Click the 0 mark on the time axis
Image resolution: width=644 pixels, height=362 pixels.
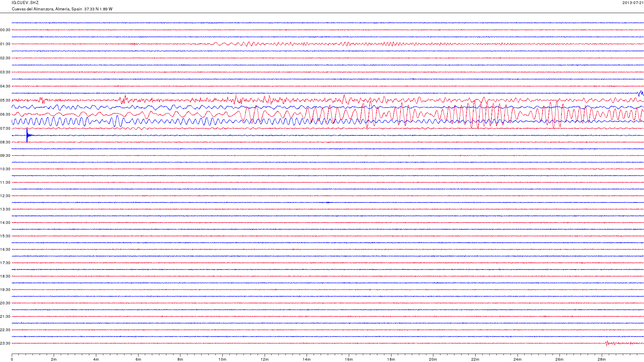(12, 359)
